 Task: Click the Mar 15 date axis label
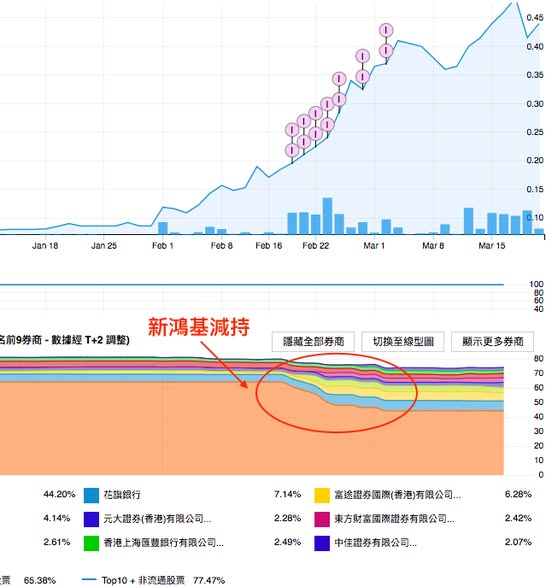(x=492, y=246)
